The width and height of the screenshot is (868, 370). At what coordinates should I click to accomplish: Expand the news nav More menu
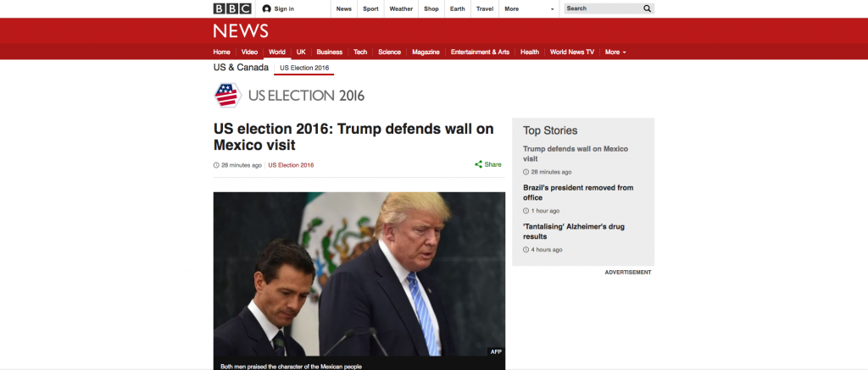point(615,52)
